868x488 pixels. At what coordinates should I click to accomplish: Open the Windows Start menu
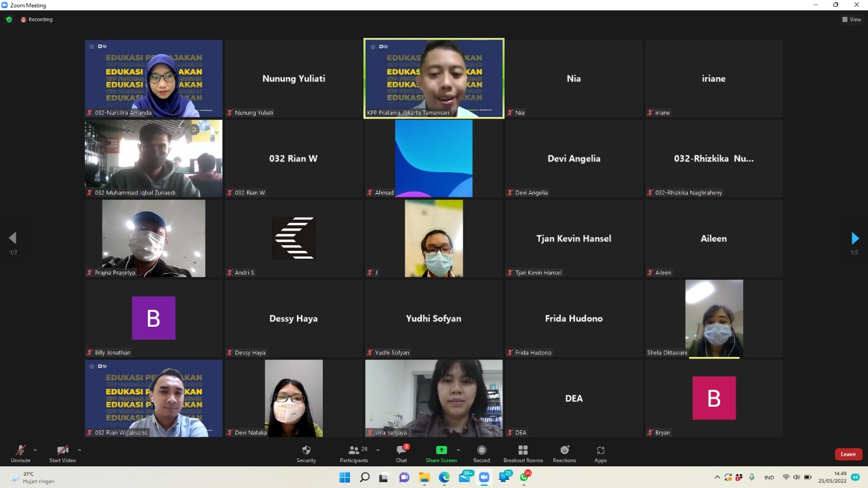tap(344, 477)
